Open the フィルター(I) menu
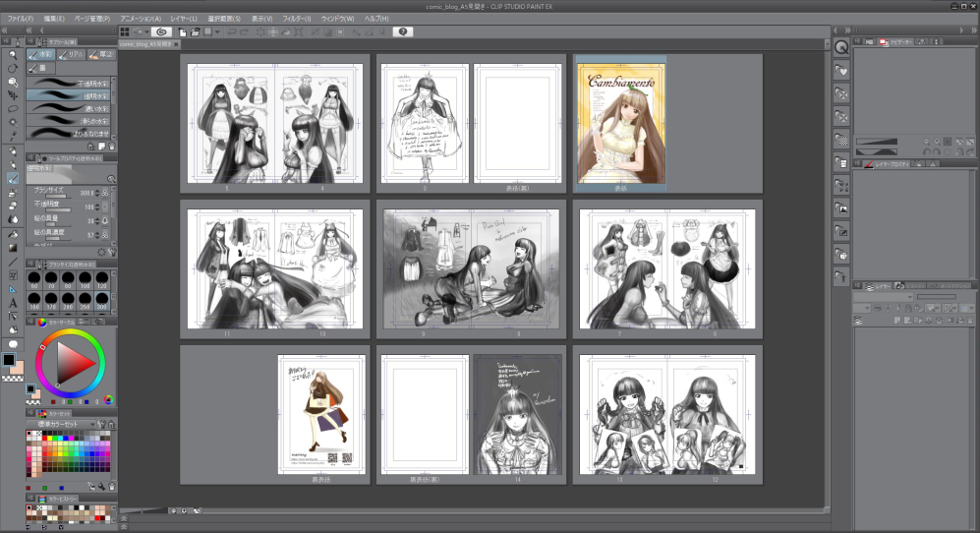980x533 pixels. click(296, 19)
